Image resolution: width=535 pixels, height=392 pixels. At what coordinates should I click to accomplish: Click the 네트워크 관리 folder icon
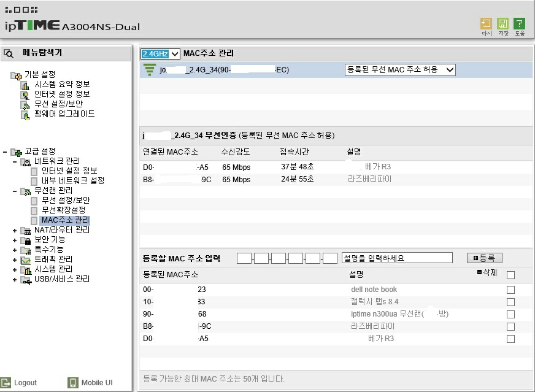26,162
